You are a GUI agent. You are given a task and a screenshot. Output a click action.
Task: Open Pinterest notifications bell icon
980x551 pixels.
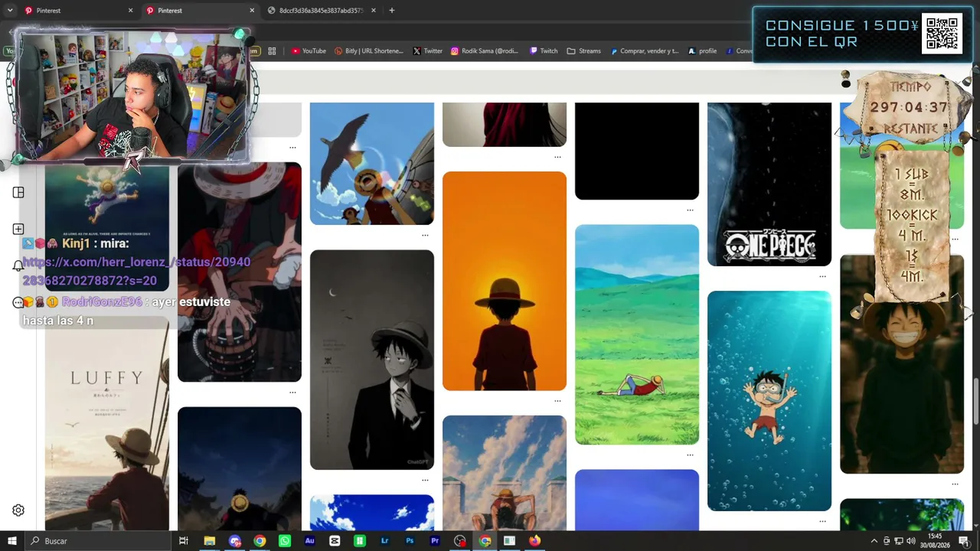[18, 266]
